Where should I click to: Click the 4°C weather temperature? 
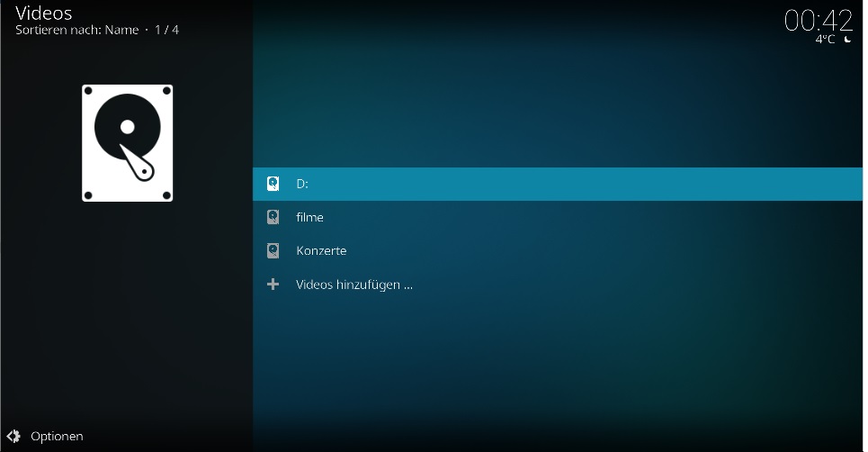point(825,40)
